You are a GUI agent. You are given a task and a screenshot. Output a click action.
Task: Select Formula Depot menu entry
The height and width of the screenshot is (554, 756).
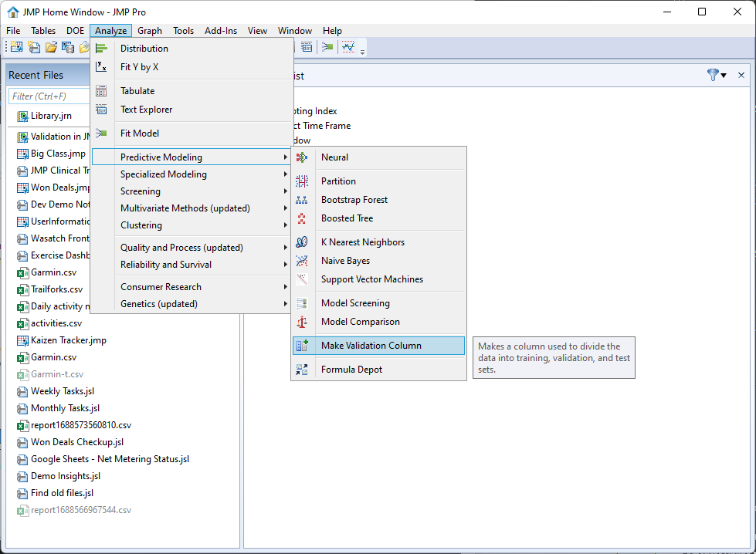[378, 370]
